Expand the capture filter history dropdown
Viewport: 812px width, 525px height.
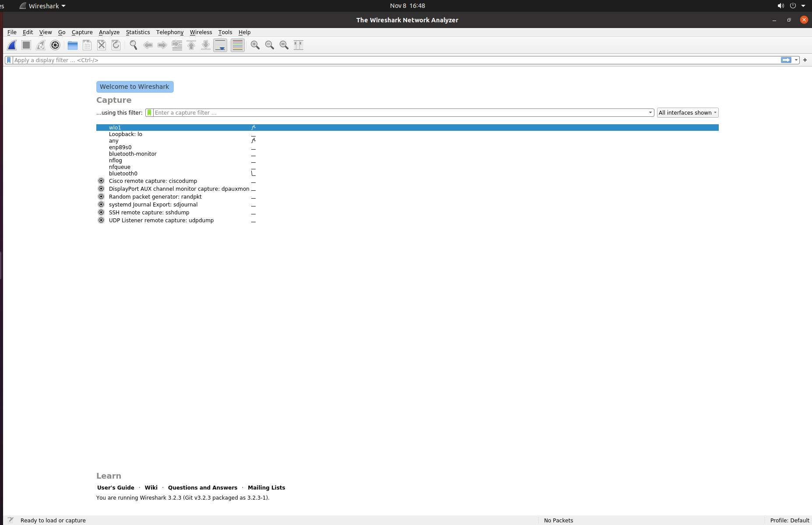point(650,112)
